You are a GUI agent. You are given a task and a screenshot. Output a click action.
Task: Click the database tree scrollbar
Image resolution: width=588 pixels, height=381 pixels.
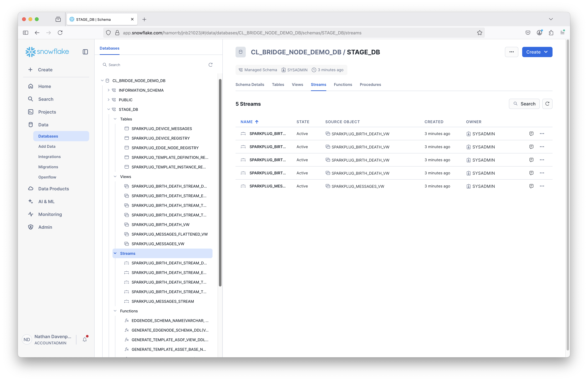[220, 183]
